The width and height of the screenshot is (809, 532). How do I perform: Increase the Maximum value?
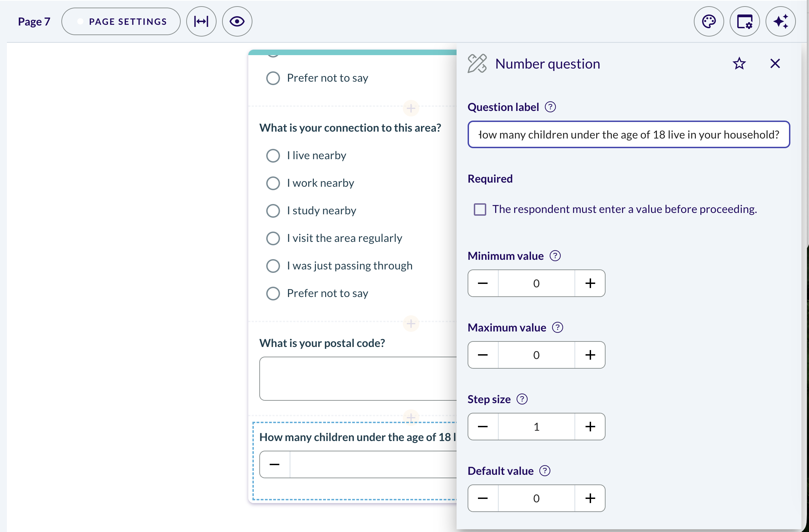pos(590,355)
